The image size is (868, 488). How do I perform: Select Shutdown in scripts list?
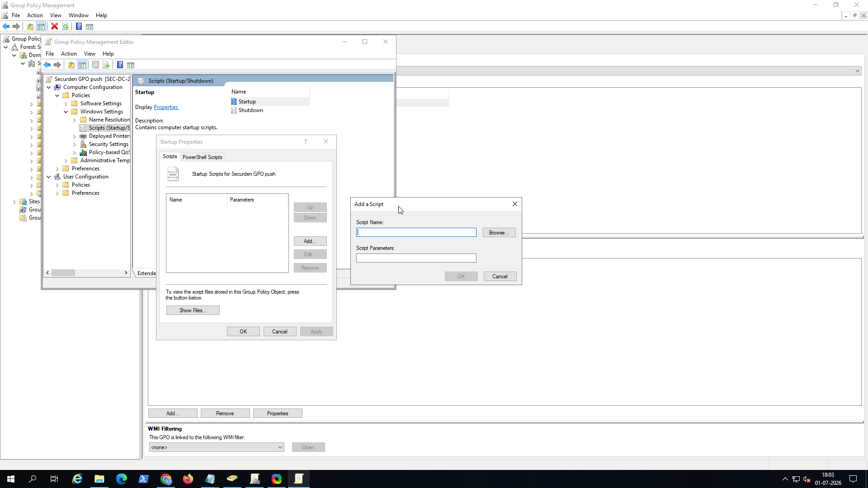coord(251,110)
